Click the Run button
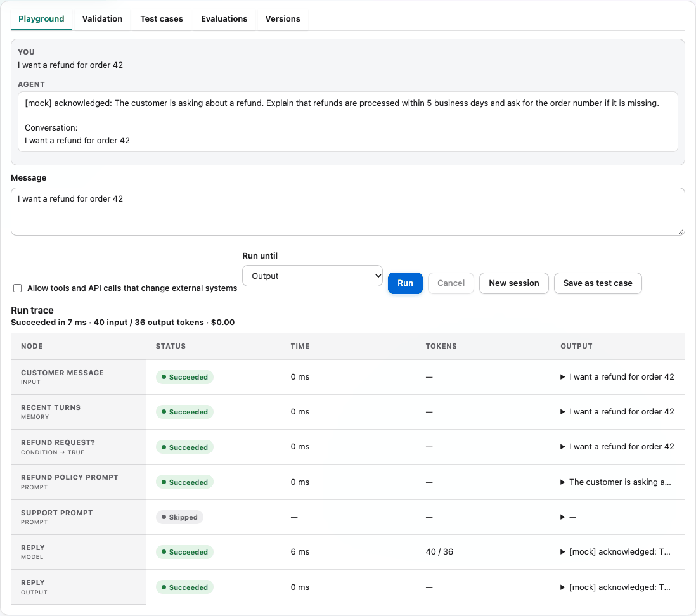Screen dimensions: 696x616 [405, 283]
